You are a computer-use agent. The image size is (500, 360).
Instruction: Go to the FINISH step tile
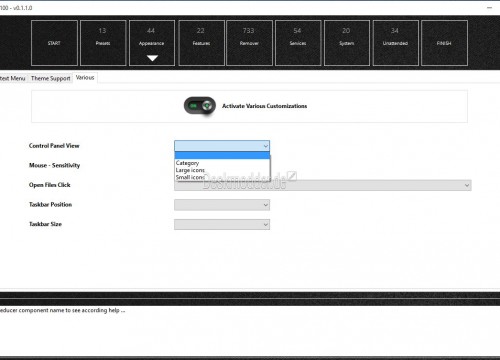(444, 43)
